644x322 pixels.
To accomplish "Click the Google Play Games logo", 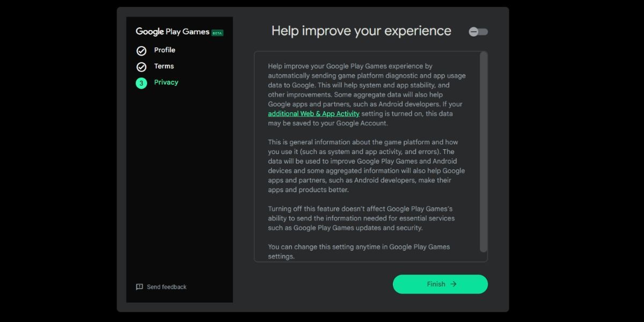I will 172,32.
